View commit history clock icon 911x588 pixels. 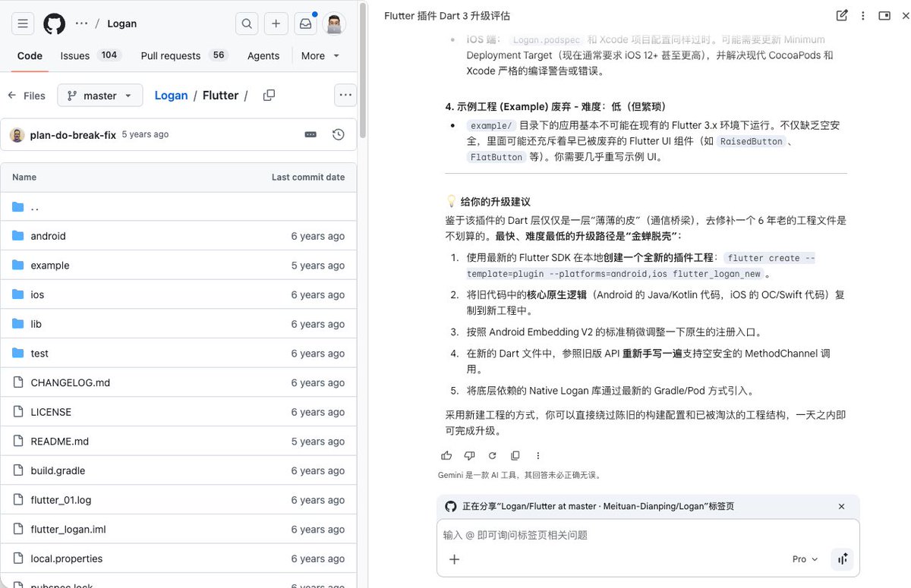[339, 134]
